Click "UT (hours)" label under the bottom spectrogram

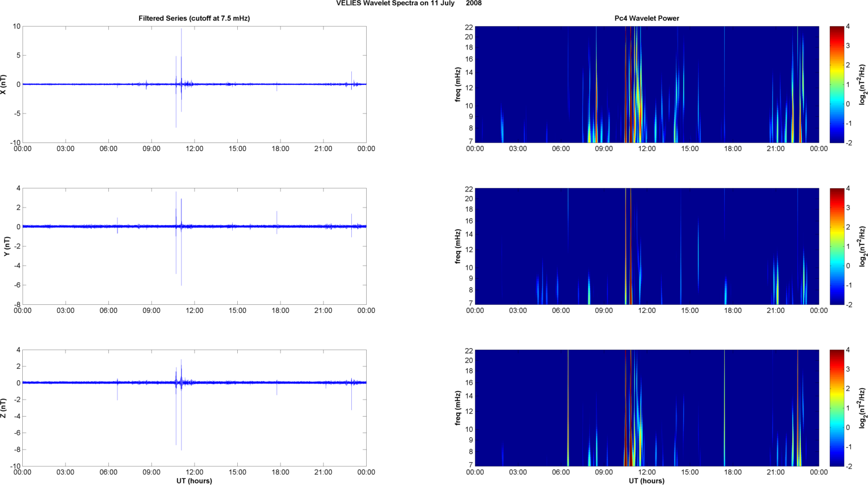coord(647,480)
